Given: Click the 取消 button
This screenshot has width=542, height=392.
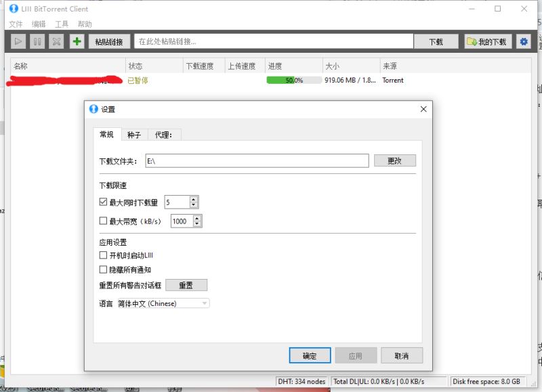Looking at the screenshot, I should tap(402, 355).
